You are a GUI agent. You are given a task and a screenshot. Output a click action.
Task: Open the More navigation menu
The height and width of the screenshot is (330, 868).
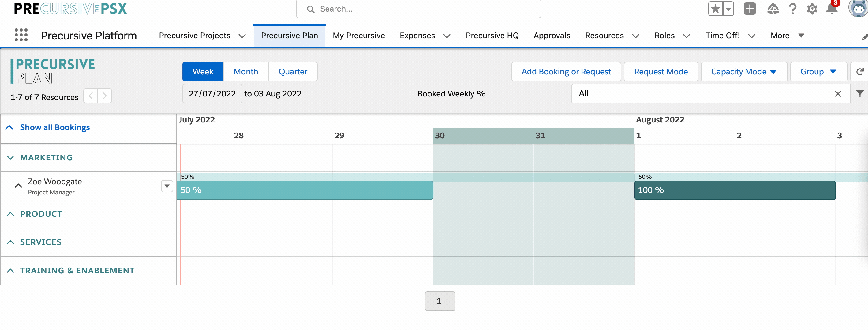[x=787, y=36]
